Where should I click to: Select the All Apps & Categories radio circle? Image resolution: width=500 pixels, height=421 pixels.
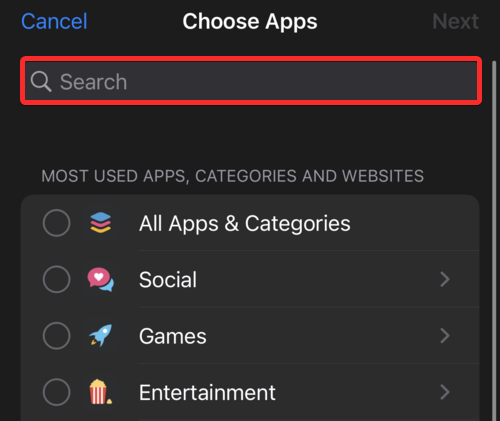56,223
